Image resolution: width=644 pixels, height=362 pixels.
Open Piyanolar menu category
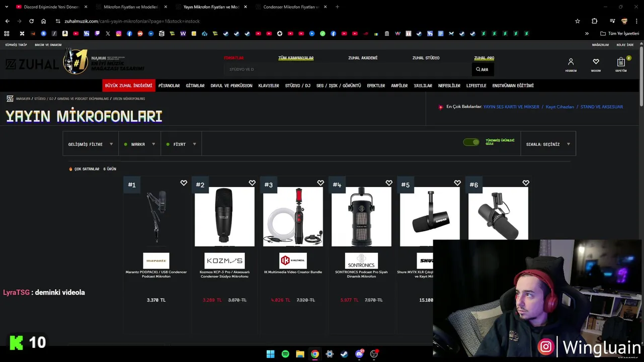[x=169, y=85]
